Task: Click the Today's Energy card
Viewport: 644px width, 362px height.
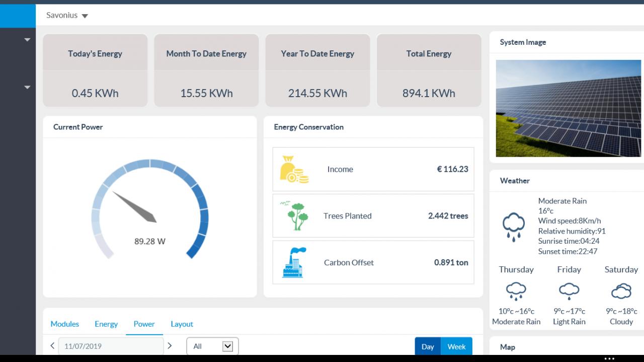Action: coord(95,70)
